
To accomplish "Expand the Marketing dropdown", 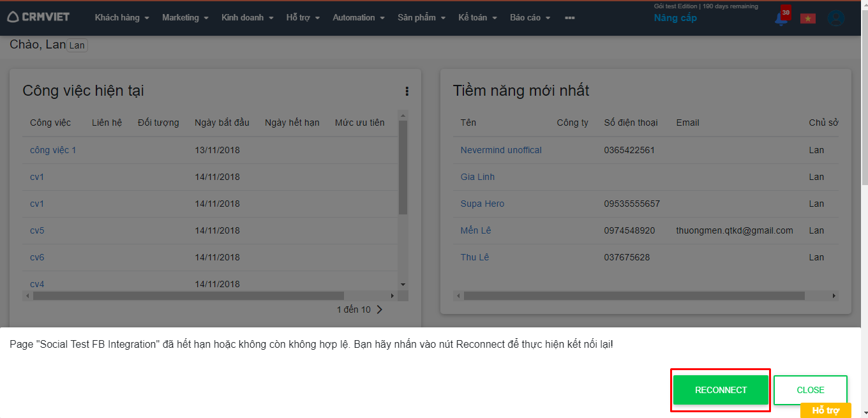I will [x=185, y=18].
